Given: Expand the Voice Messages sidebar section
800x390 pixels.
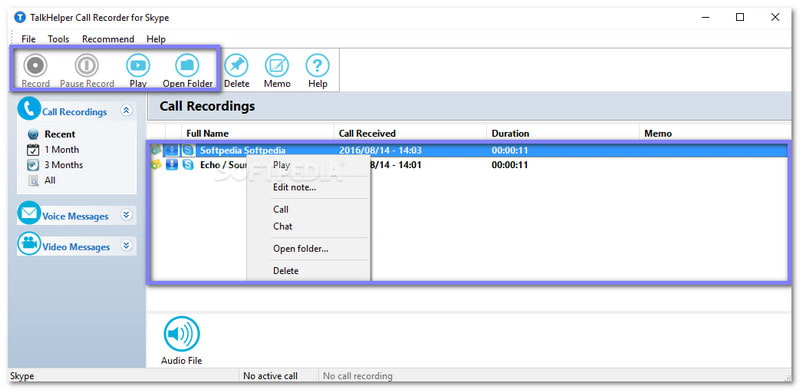Looking at the screenshot, I should point(127,215).
